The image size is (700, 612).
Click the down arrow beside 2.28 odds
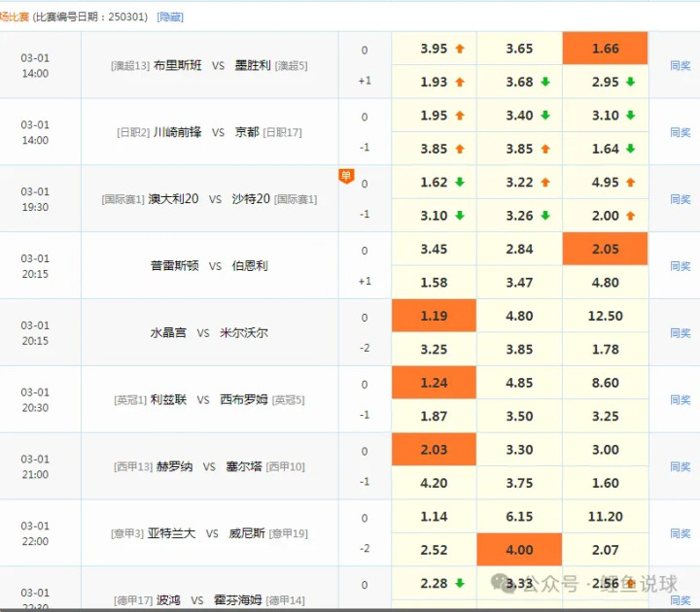(x=459, y=584)
